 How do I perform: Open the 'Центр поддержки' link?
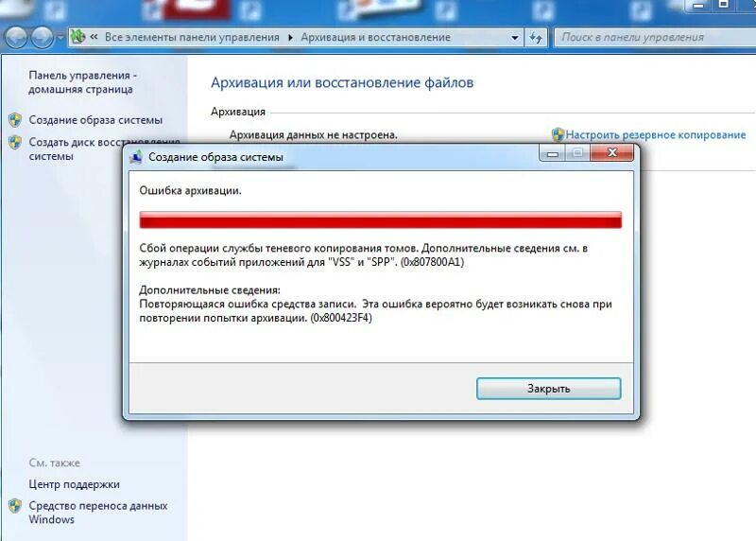pos(75,484)
